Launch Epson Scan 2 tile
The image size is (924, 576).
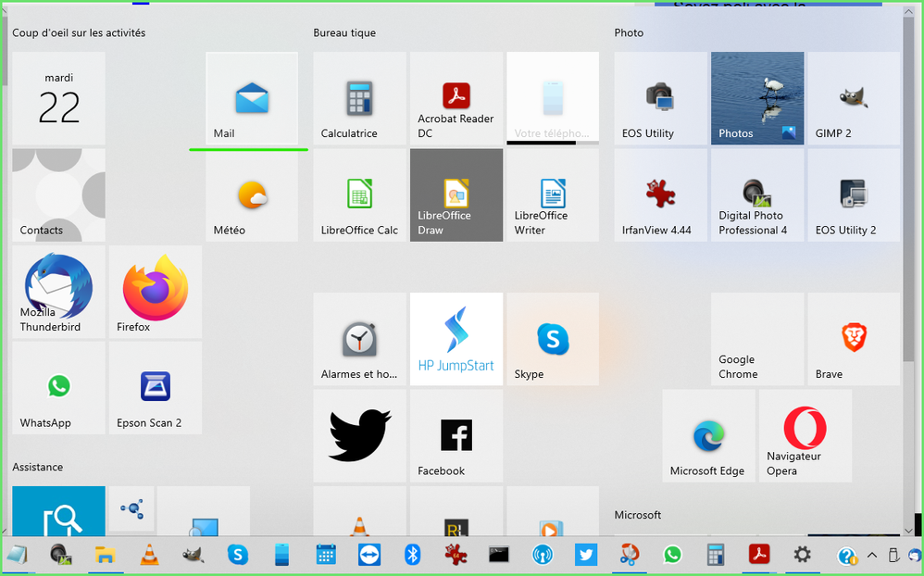(x=155, y=388)
